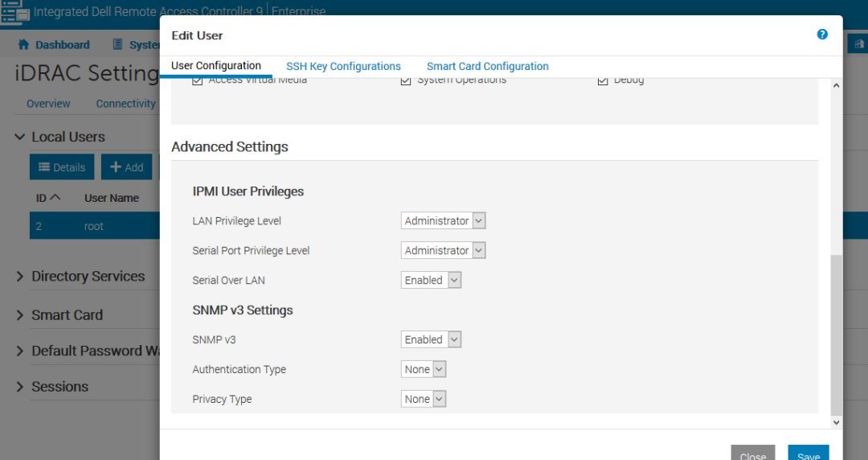
Task: Click the help question mark icon
Action: (x=822, y=35)
